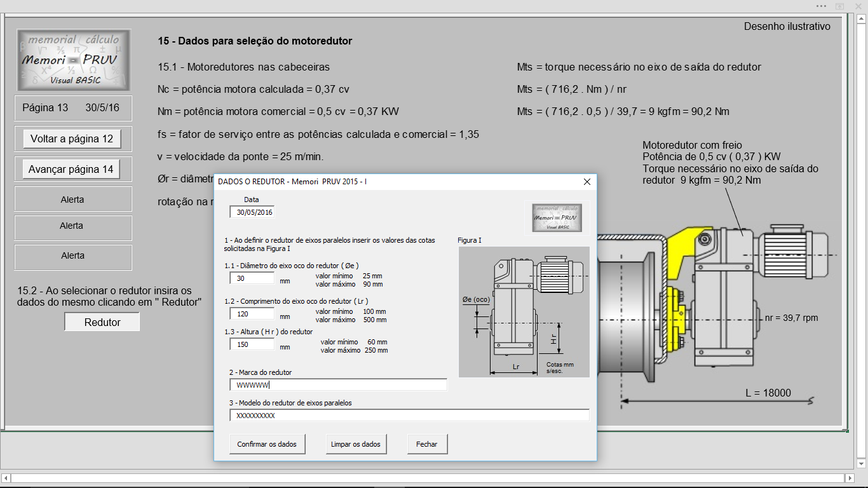Click the first Alerta box
This screenshot has width=868, height=488.
(x=73, y=199)
